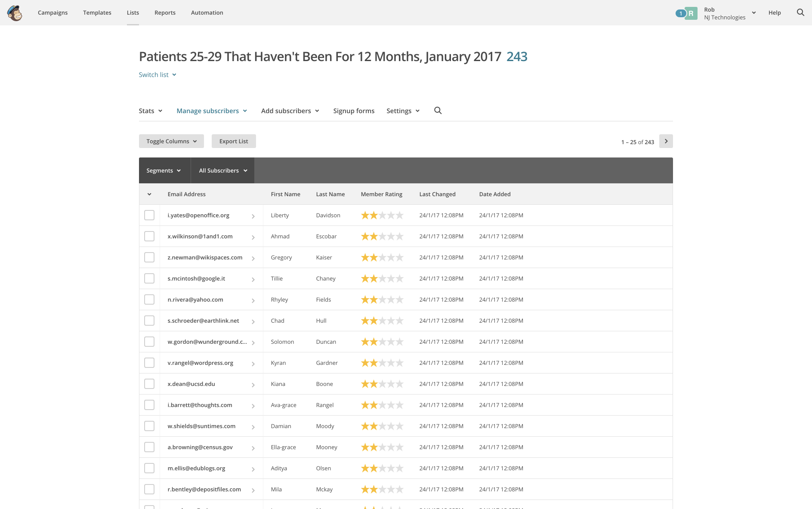
Task: Open the Switch list link
Action: [157, 74]
